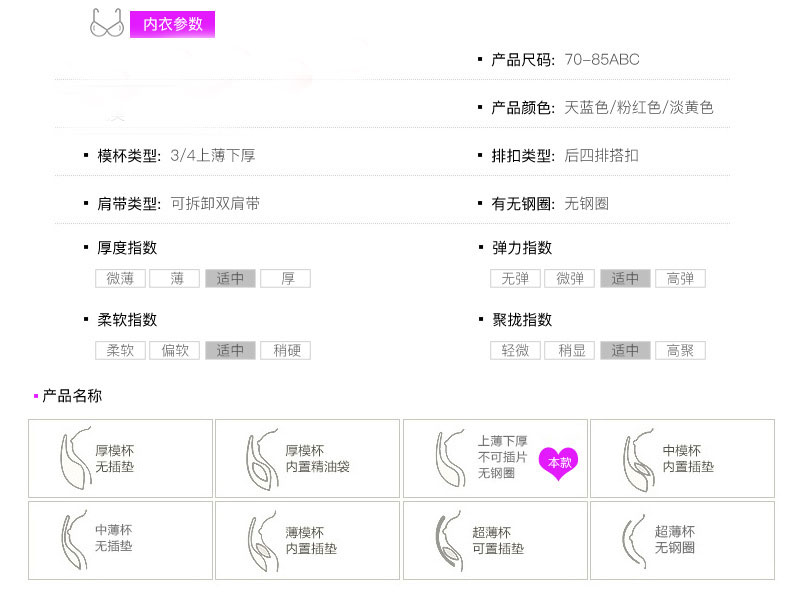Click the 产品名称 section heading
The height and width of the screenshot is (600, 790).
72,396
